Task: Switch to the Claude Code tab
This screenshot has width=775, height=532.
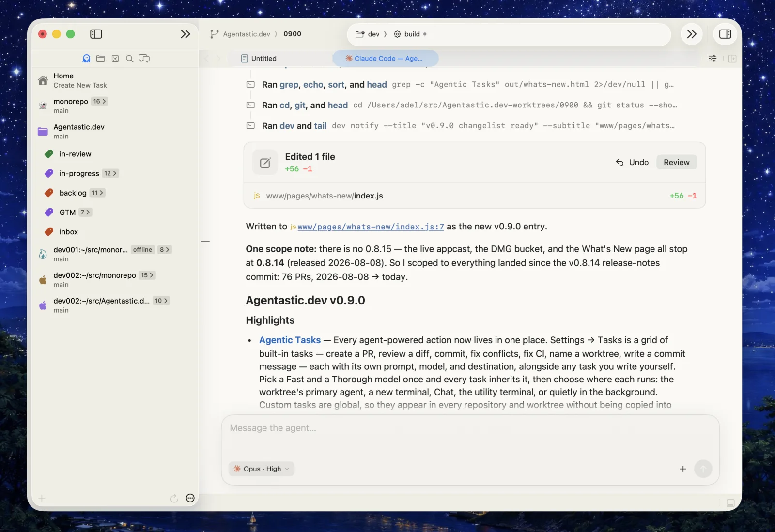Action: pyautogui.click(x=385, y=59)
